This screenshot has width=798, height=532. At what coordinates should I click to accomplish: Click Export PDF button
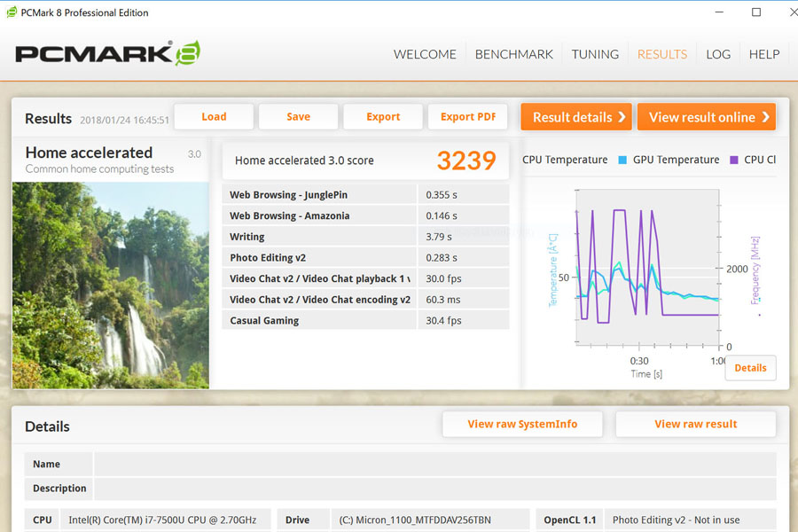(x=467, y=116)
